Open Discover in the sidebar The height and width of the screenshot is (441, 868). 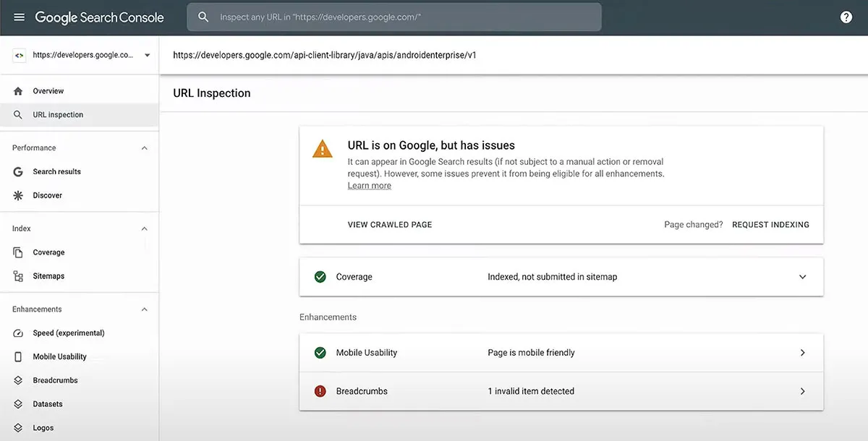click(x=17, y=195)
